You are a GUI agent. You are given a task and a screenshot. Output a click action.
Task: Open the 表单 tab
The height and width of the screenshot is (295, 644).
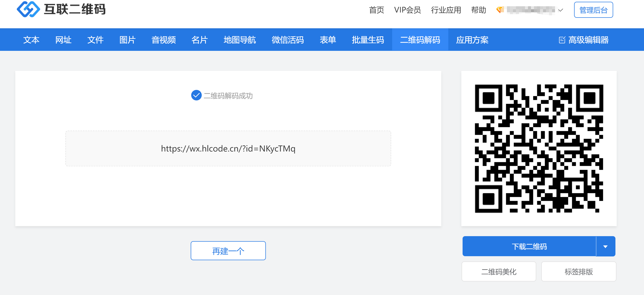pos(328,40)
